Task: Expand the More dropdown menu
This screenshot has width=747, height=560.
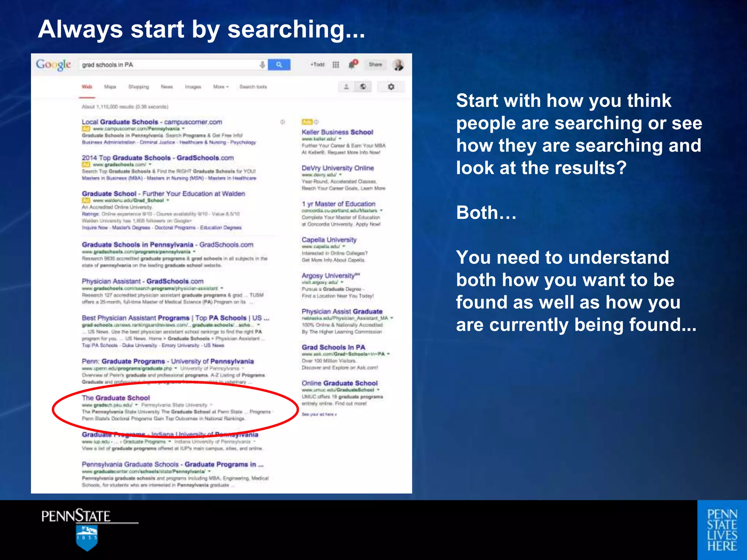Action: point(221,87)
